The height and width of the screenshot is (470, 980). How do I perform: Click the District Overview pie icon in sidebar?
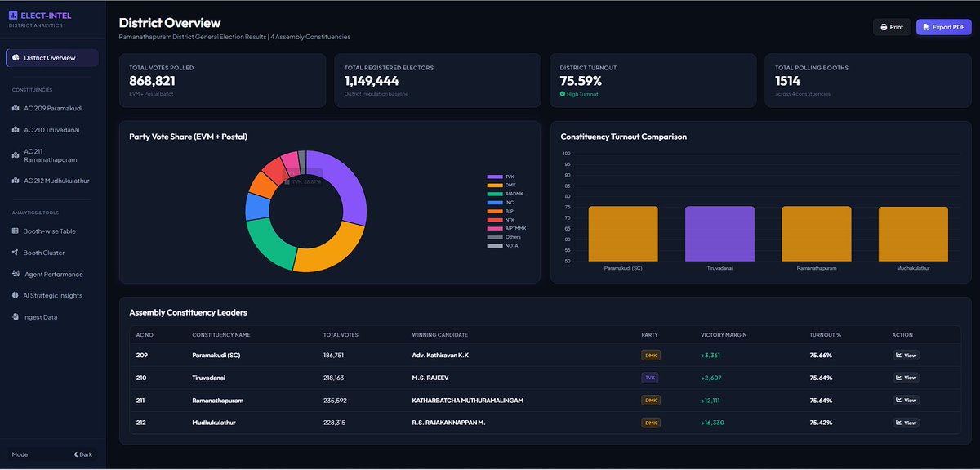(x=16, y=58)
